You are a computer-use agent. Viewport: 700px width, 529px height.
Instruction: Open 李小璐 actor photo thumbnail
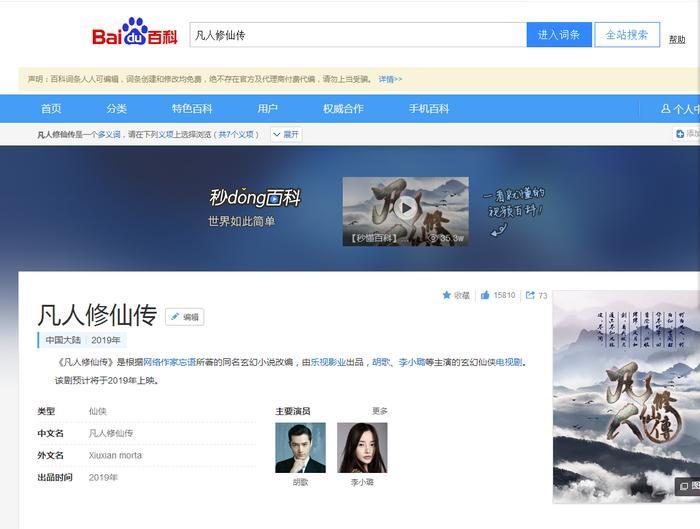pos(362,448)
